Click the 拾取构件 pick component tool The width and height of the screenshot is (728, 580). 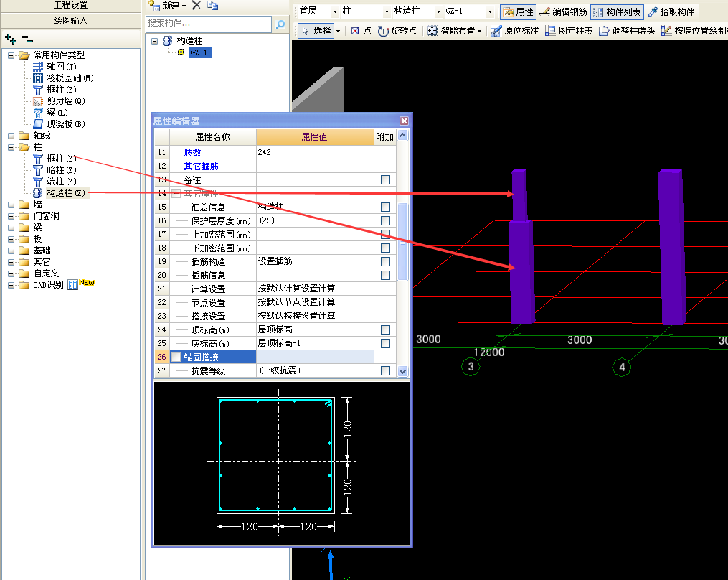671,12
